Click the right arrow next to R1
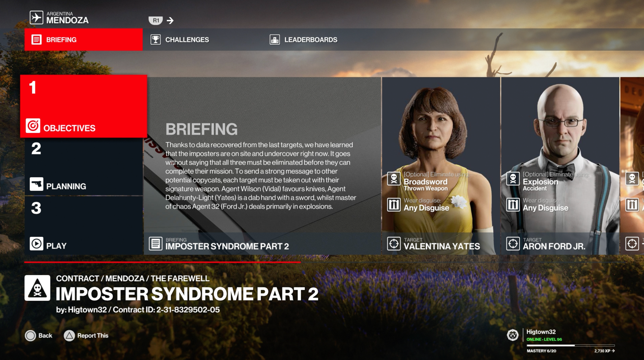The image size is (644, 360). tap(170, 21)
